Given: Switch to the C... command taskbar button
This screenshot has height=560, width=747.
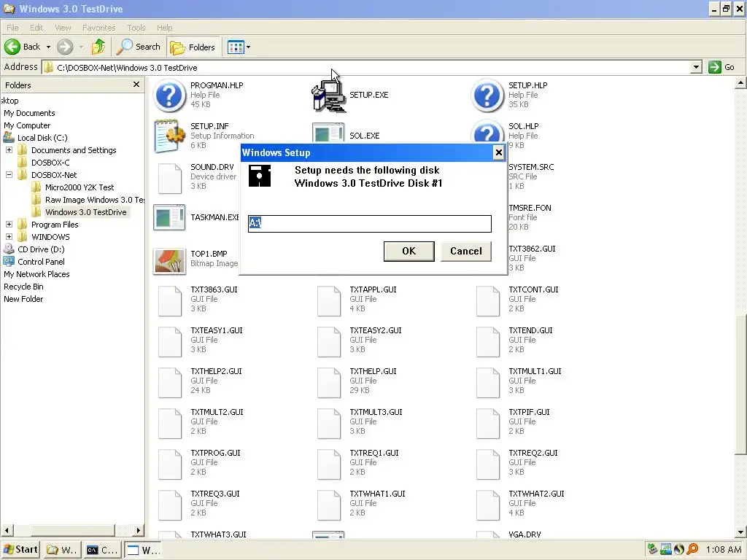Looking at the screenshot, I should tap(102, 550).
